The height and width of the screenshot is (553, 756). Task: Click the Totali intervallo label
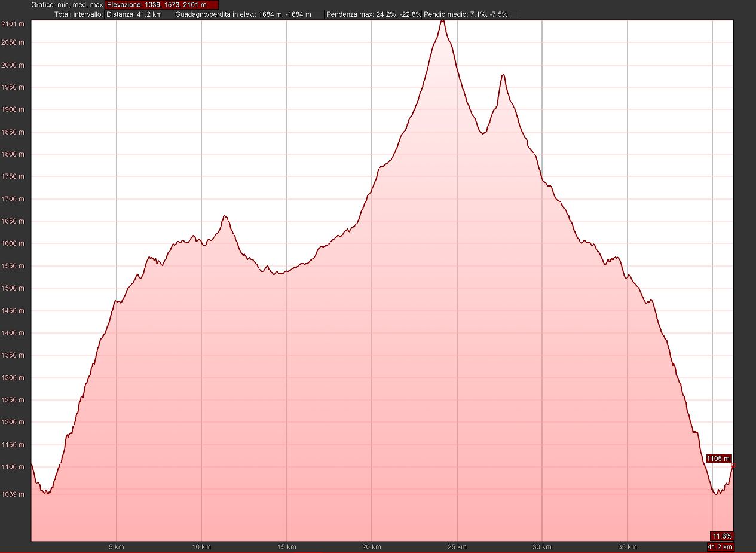coord(77,14)
